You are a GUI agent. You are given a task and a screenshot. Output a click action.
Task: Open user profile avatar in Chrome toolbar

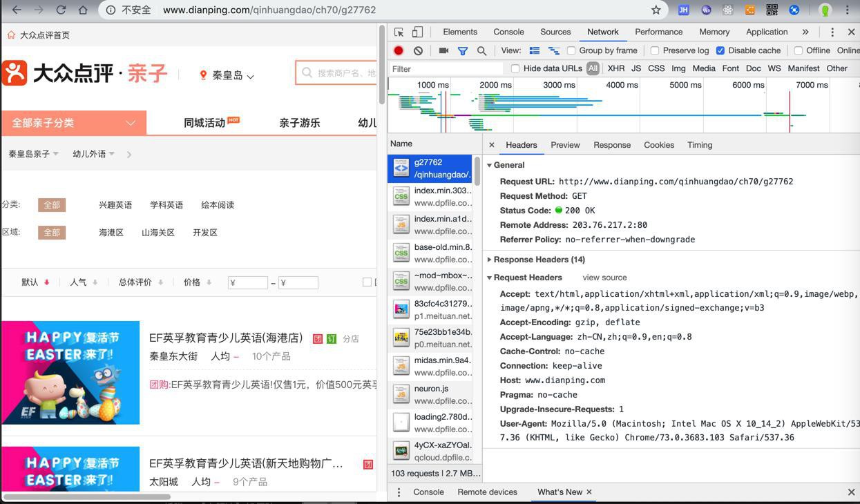pos(825,10)
